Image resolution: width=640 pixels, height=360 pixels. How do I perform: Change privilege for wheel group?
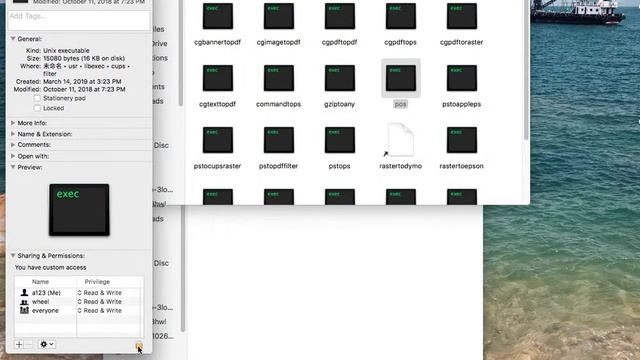pos(100,302)
